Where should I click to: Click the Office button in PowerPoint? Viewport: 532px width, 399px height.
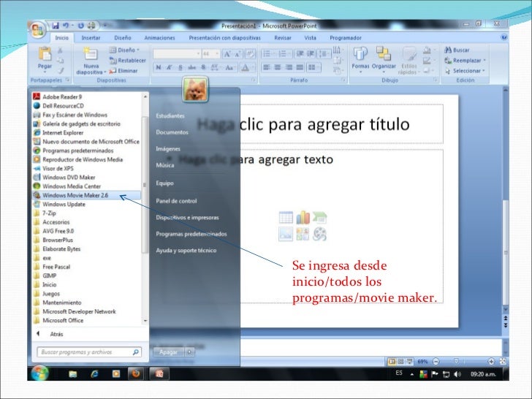(37, 31)
